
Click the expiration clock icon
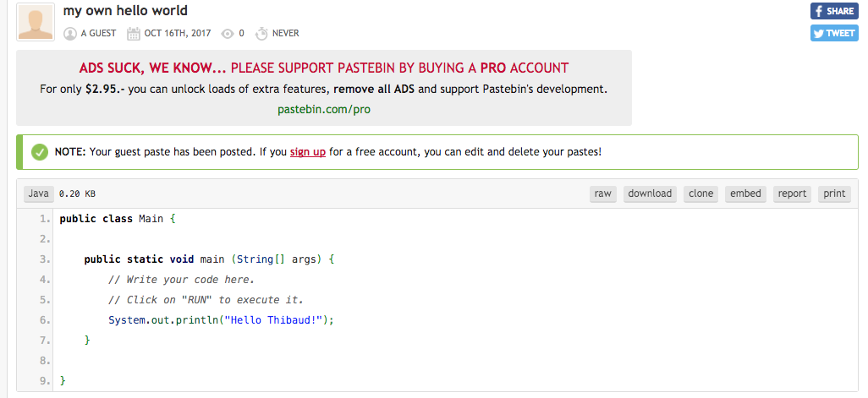pyautogui.click(x=261, y=34)
